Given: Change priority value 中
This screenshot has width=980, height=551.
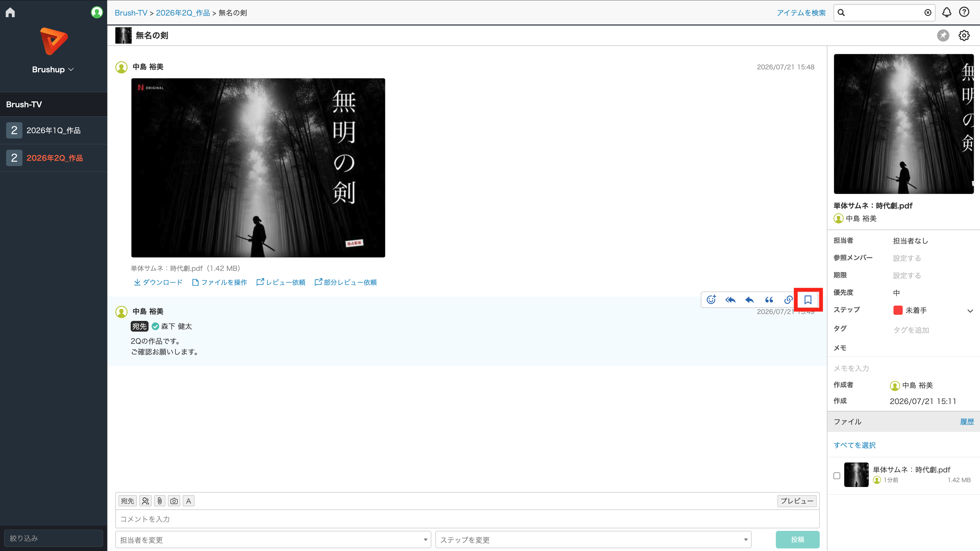Looking at the screenshot, I should point(896,293).
